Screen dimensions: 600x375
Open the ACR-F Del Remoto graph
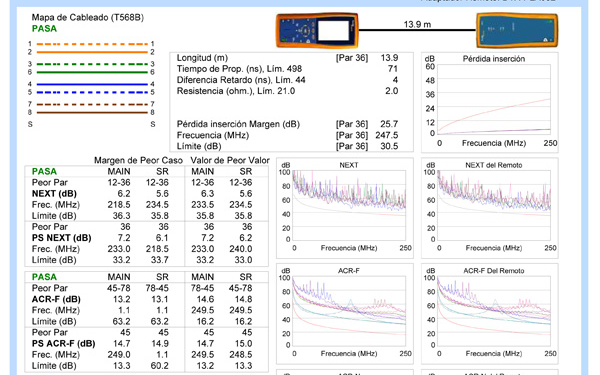pos(490,313)
